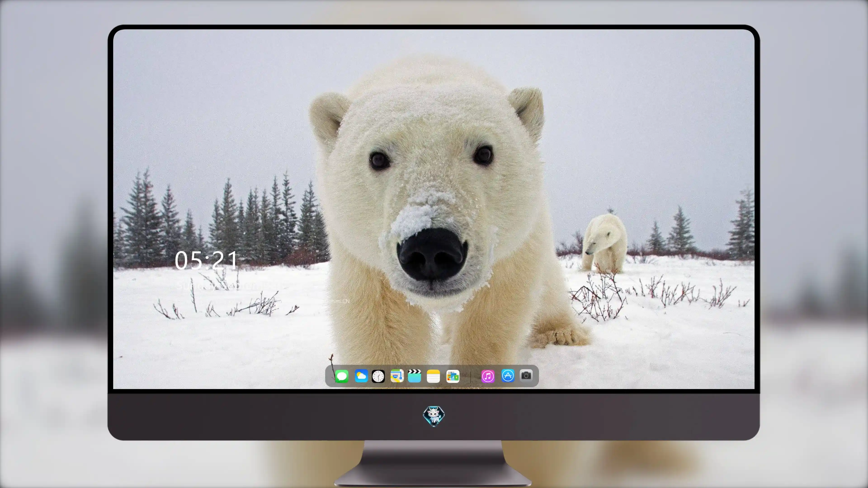Screen dimensions: 868x488
Task: Open the App Store in the dock
Action: [x=508, y=375]
